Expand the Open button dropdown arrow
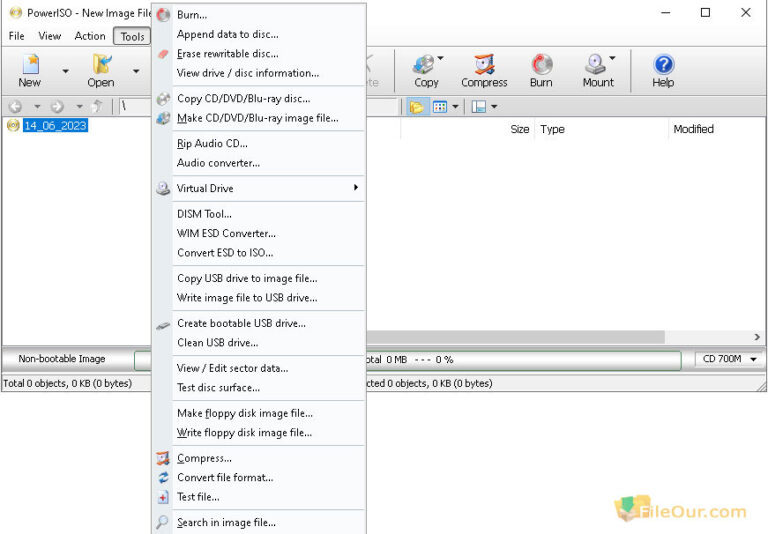768x534 pixels. (x=136, y=72)
